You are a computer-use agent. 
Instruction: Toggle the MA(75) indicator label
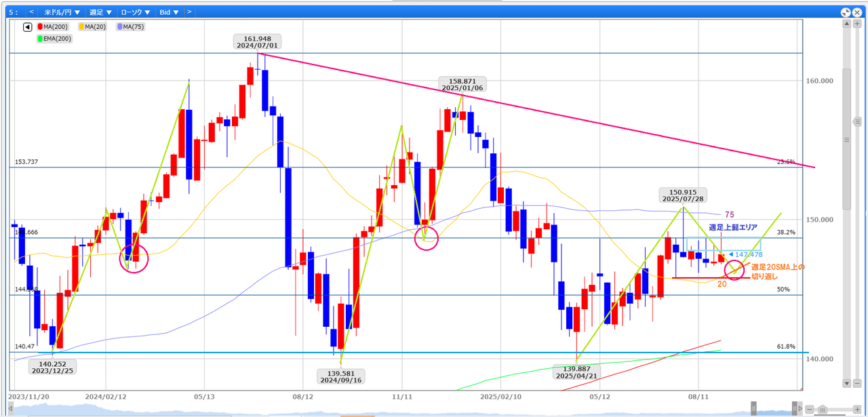pos(132,27)
